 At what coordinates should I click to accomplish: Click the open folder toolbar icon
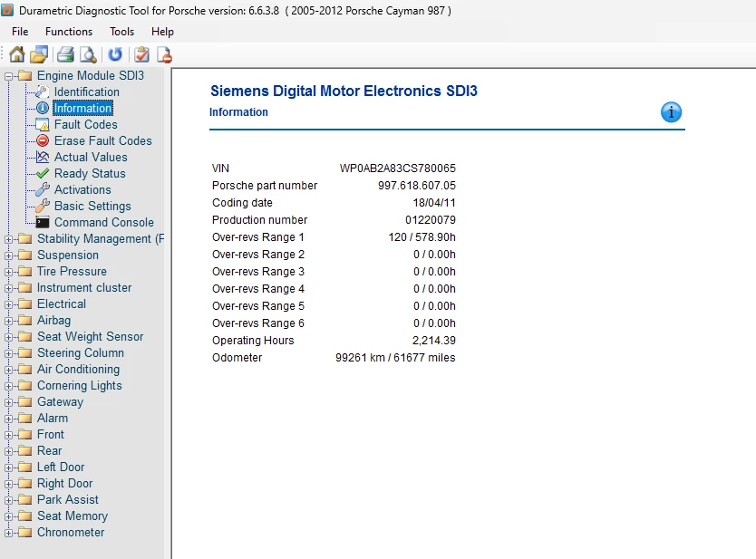[x=39, y=54]
